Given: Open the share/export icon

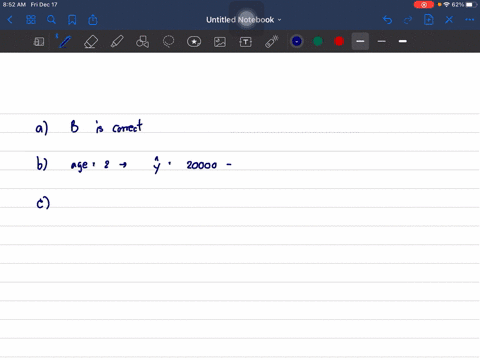Looking at the screenshot, I should (93, 20).
